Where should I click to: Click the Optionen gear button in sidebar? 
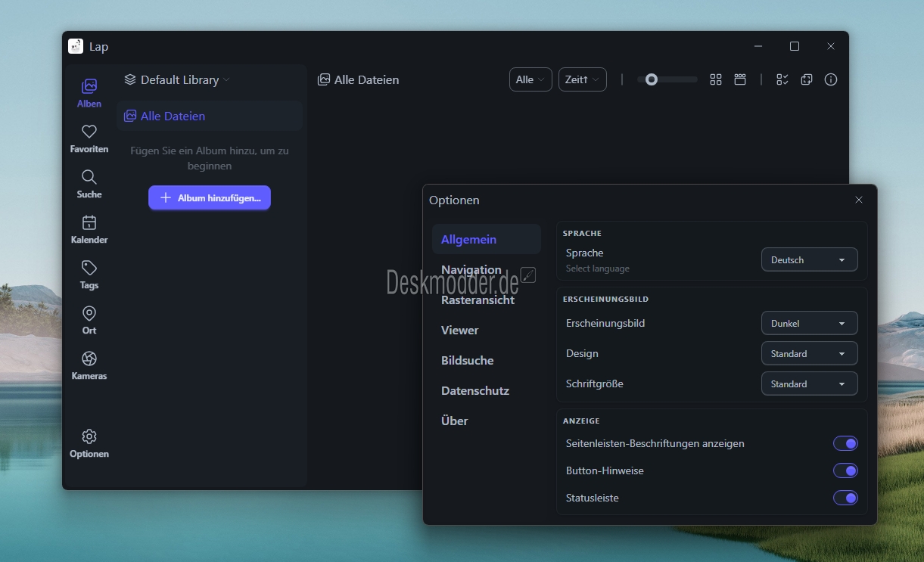point(89,443)
